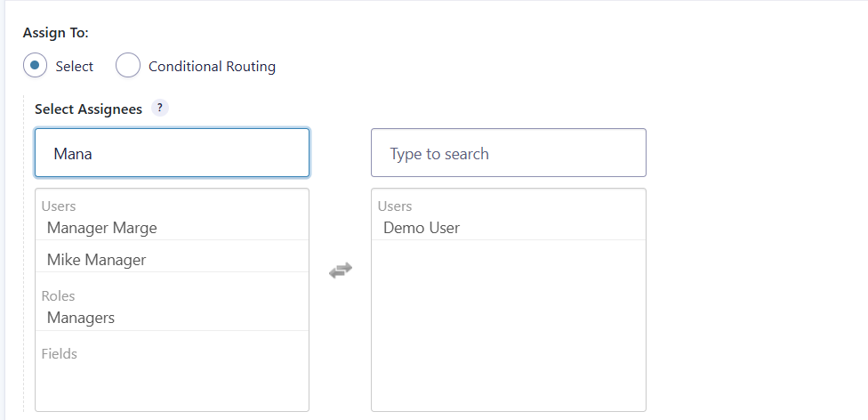The height and width of the screenshot is (420, 868).
Task: Select Demo User in the assigned list
Action: click(422, 228)
